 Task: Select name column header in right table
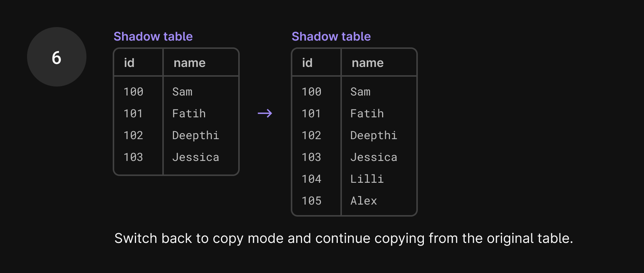tap(367, 63)
